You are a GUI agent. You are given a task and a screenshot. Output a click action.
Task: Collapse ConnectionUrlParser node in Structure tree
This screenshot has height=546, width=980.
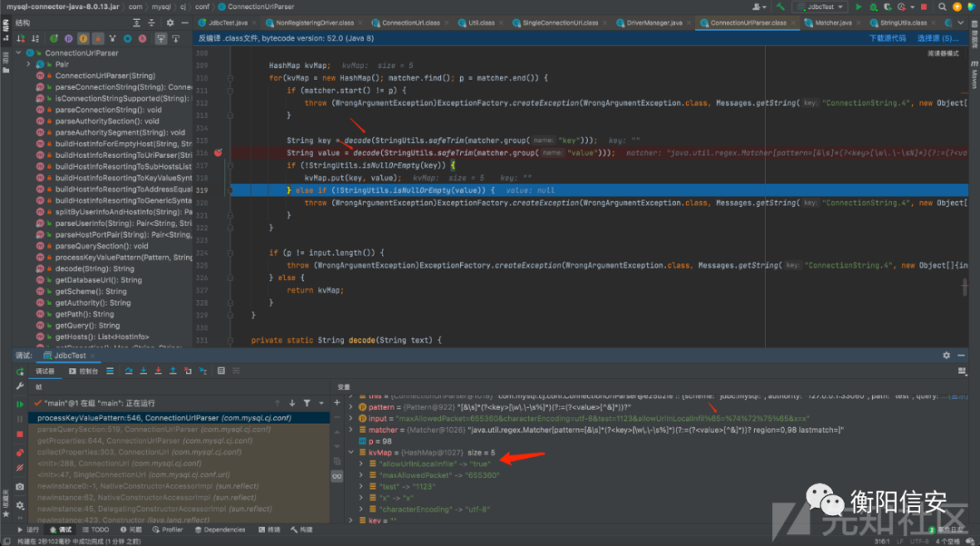[x=19, y=54]
